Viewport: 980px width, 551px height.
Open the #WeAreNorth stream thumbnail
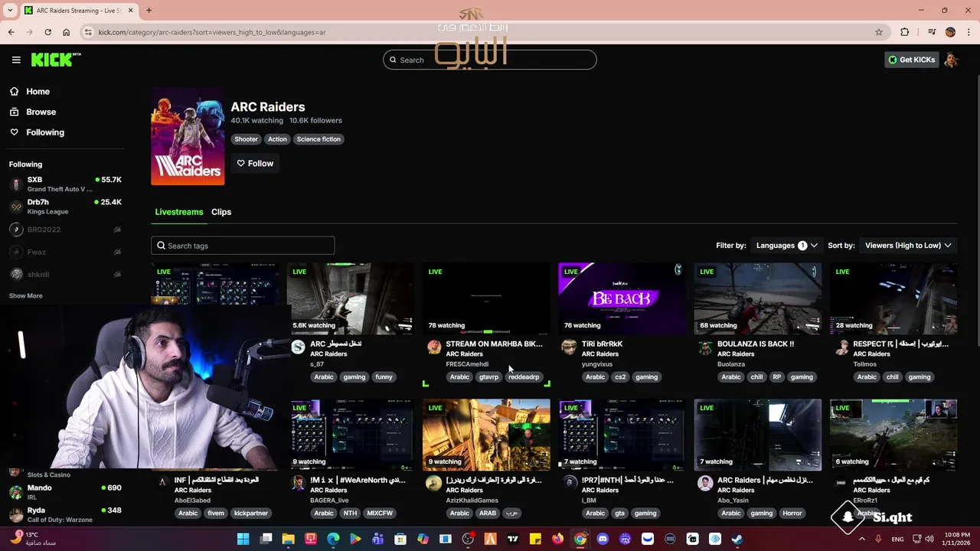[352, 435]
